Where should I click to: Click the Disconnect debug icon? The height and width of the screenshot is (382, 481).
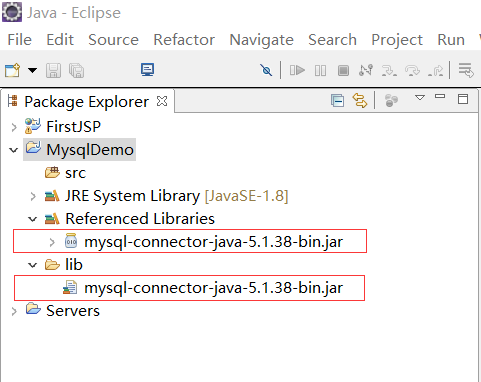(x=366, y=70)
